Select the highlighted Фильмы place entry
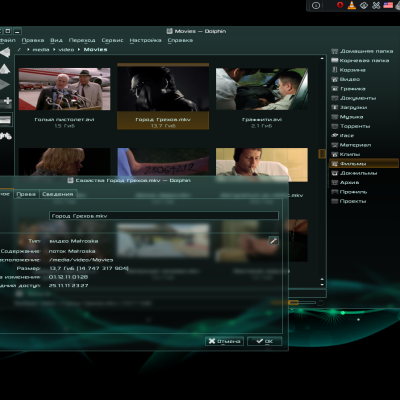This screenshot has height=400, width=400. (364, 164)
